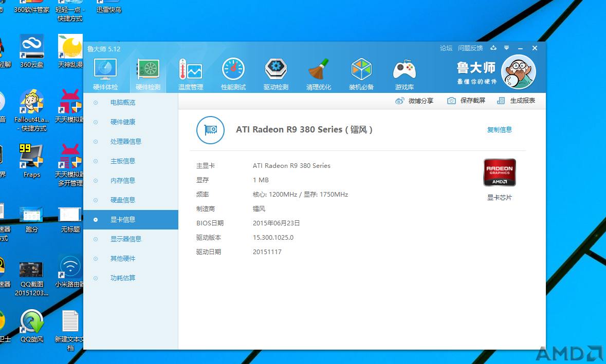606x364 pixels.
Task: Open 温度管理 temperature management
Action: (191, 74)
